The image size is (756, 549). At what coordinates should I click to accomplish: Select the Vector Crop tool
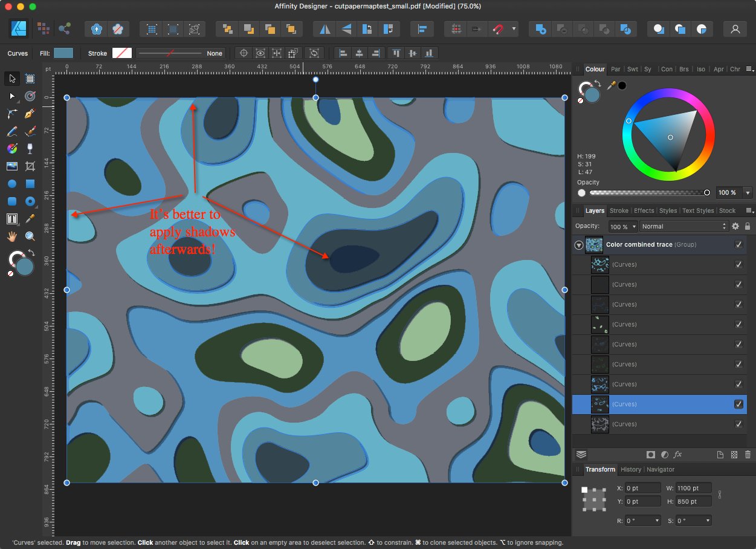[x=28, y=166]
